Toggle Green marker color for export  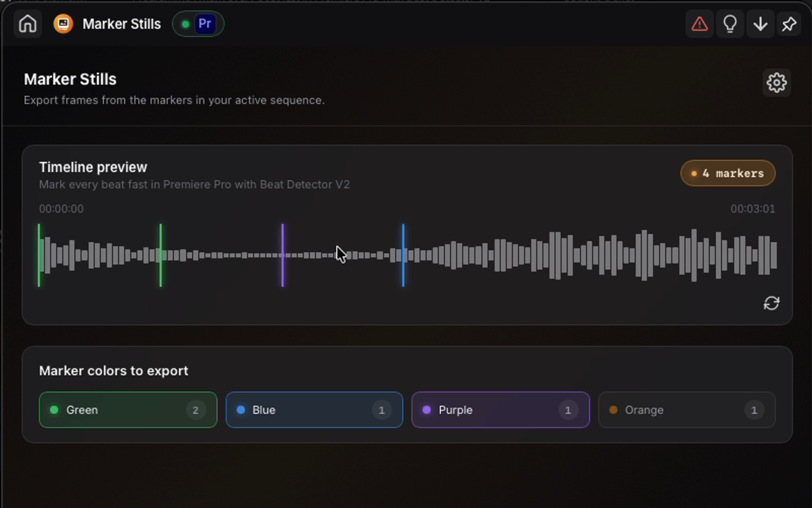point(128,410)
